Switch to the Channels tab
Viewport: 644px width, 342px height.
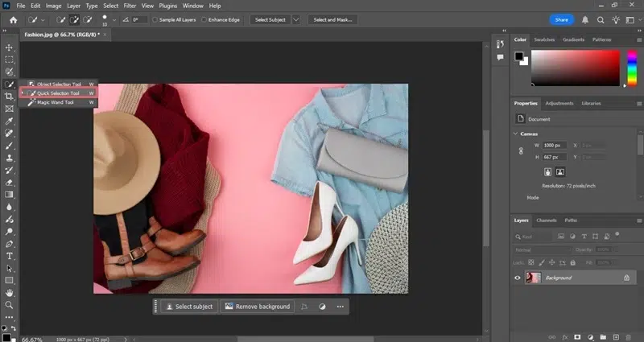click(547, 220)
